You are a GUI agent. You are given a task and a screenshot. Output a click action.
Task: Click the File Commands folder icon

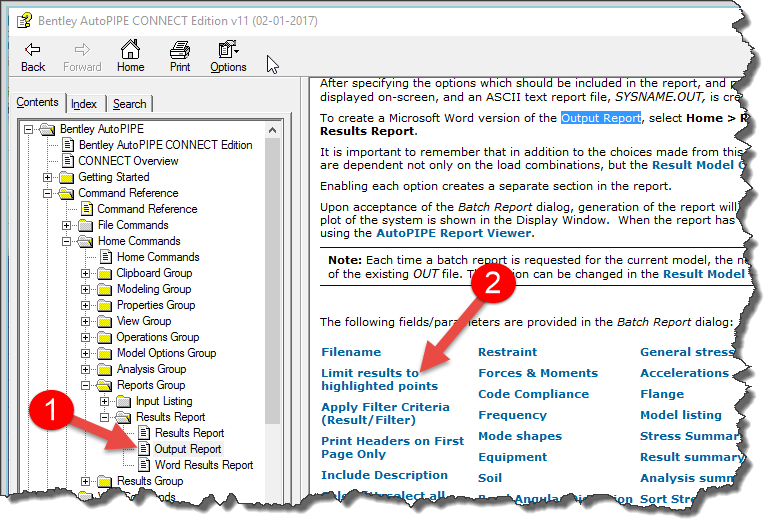[x=85, y=225]
